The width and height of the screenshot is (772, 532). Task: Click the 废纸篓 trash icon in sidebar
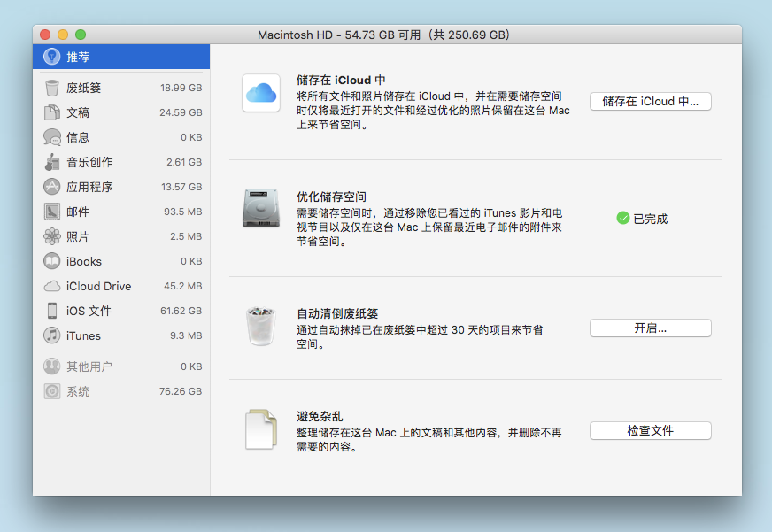[51, 88]
